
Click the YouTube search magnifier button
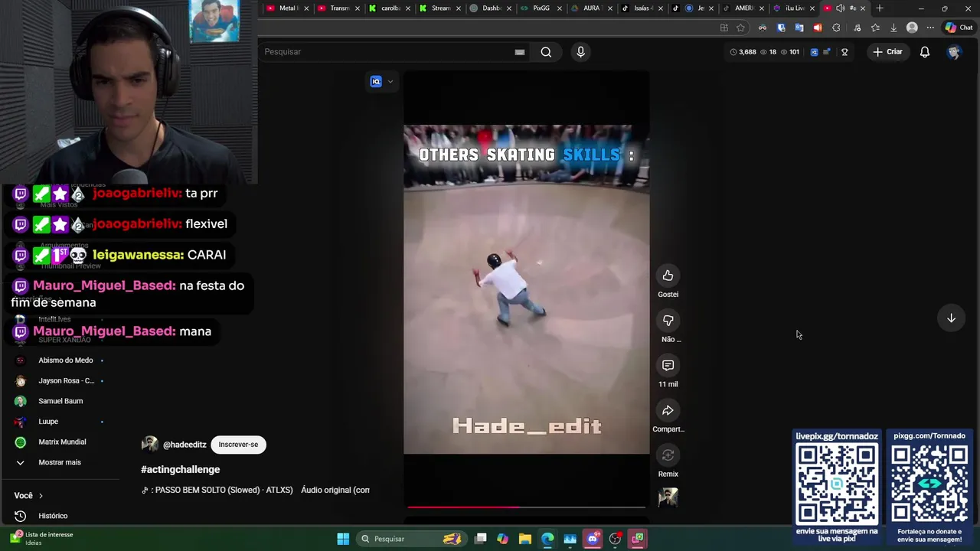(546, 52)
